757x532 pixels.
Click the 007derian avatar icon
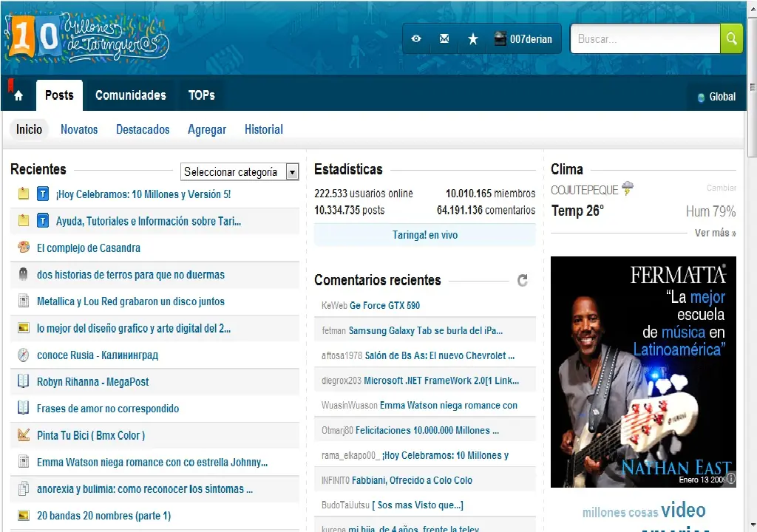point(500,38)
